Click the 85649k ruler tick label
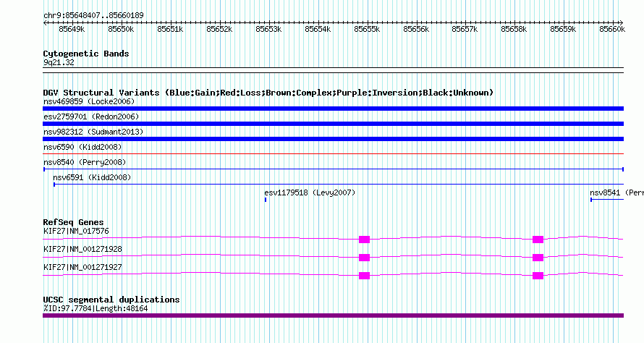The height and width of the screenshot is (343, 644). click(72, 29)
